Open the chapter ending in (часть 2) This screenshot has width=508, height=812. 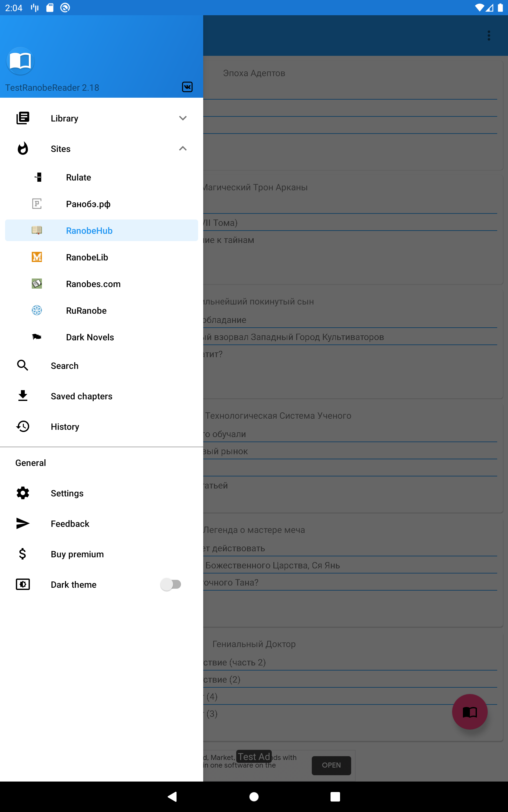(350, 662)
